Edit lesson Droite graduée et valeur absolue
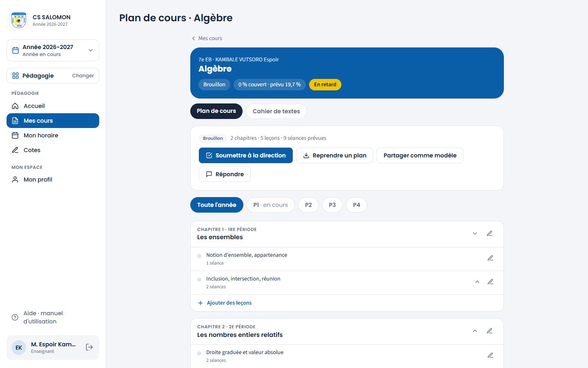This screenshot has width=588, height=368. (490, 355)
